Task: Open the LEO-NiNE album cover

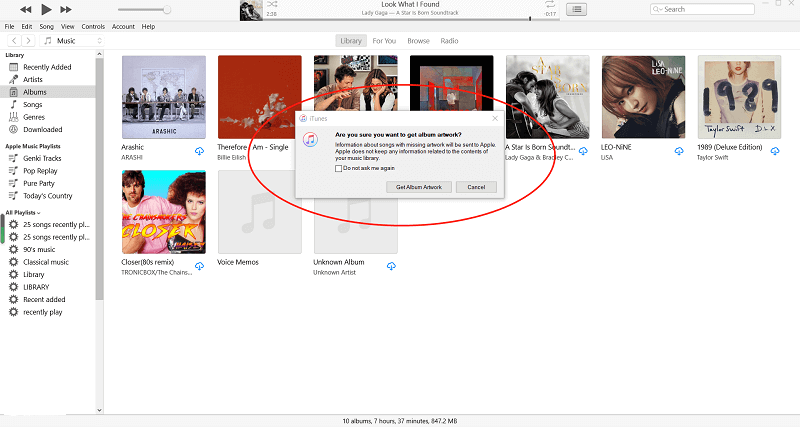Action: [643, 97]
